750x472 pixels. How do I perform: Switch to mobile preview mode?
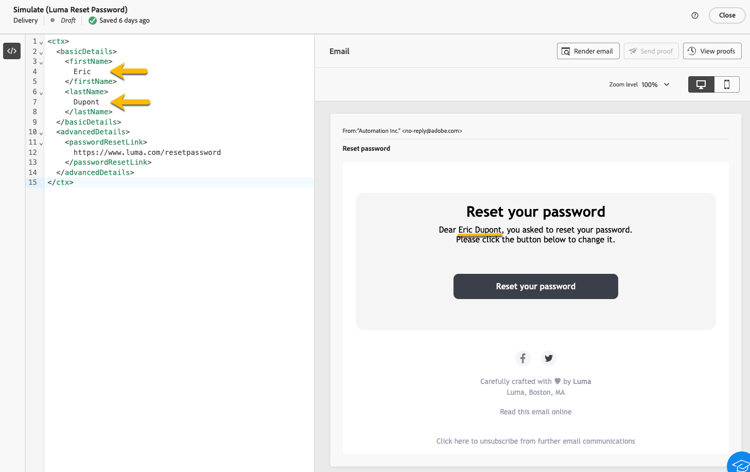(727, 85)
